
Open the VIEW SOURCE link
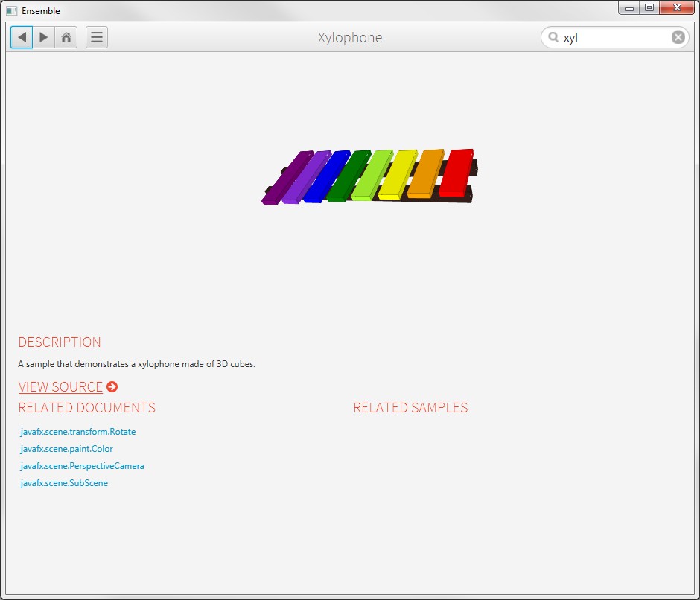[60, 386]
